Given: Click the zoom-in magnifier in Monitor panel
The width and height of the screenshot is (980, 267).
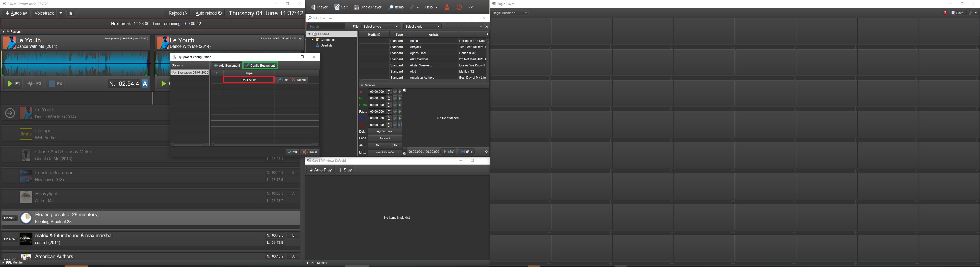Looking at the screenshot, I should click(x=404, y=91).
